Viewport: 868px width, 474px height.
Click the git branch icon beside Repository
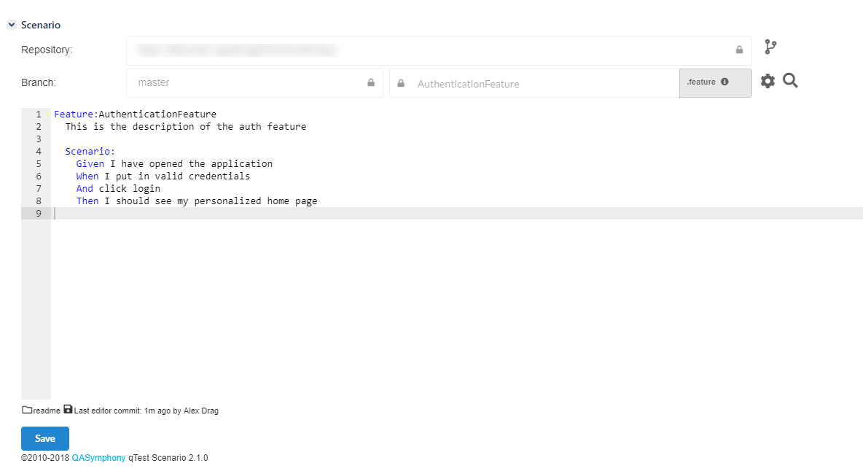coord(770,47)
